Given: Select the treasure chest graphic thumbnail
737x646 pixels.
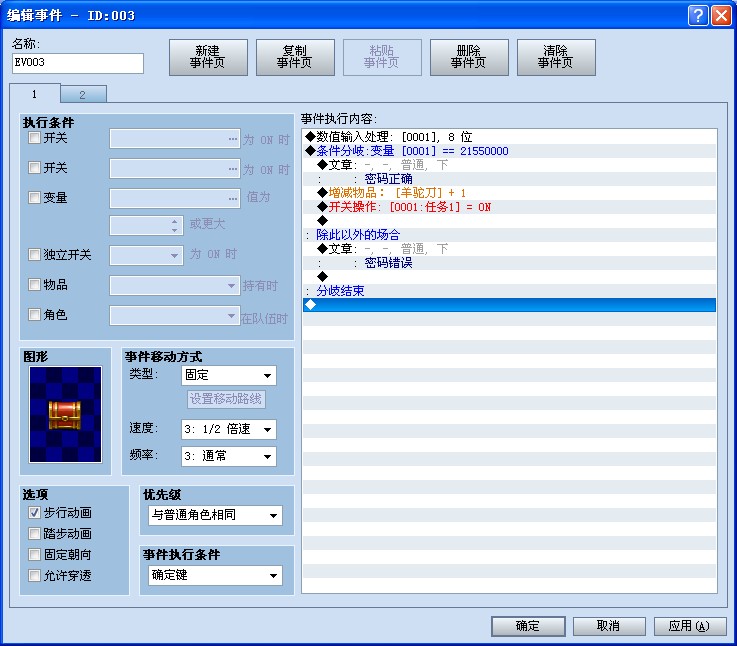Looking at the screenshot, I should click(x=65, y=414).
